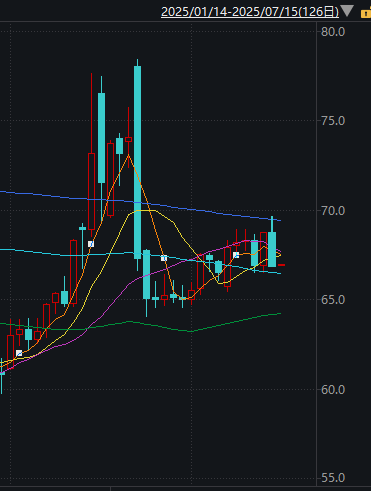
Task: Select the tallest teal candle peaking near 78
Action: (x=137, y=162)
